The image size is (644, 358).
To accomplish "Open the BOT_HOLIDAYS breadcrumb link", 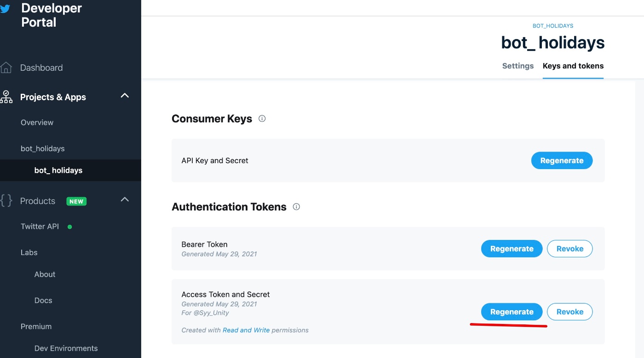I will pyautogui.click(x=553, y=26).
